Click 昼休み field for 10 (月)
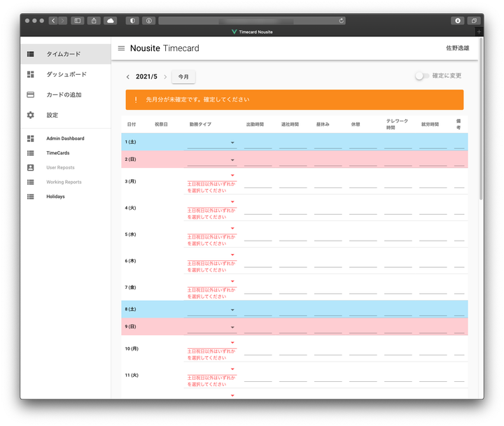 pyautogui.click(x=328, y=350)
